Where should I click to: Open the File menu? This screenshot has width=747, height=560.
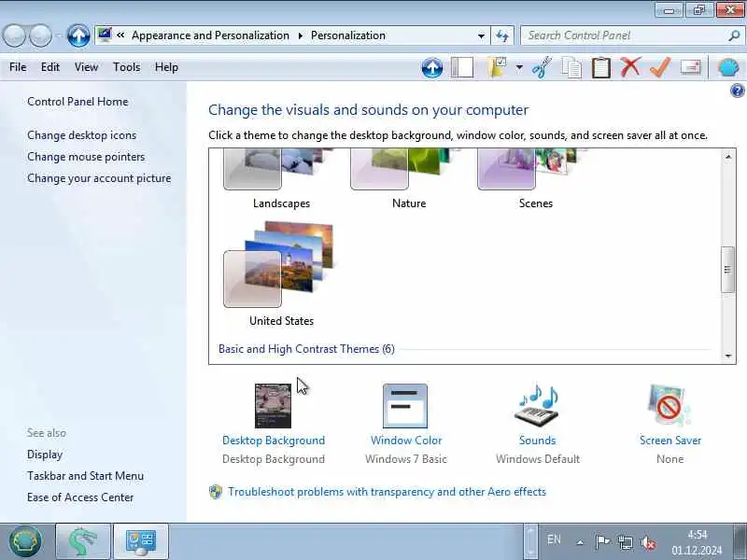[x=18, y=67]
